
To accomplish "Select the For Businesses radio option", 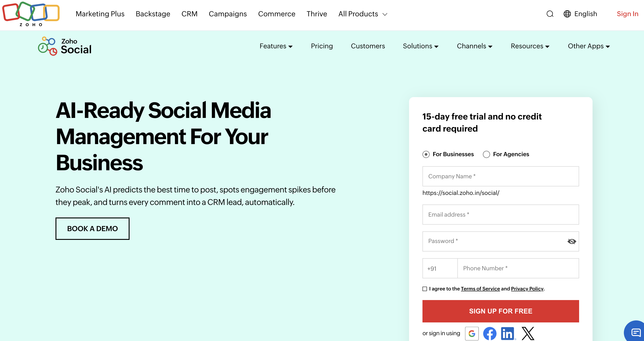I will (x=426, y=154).
